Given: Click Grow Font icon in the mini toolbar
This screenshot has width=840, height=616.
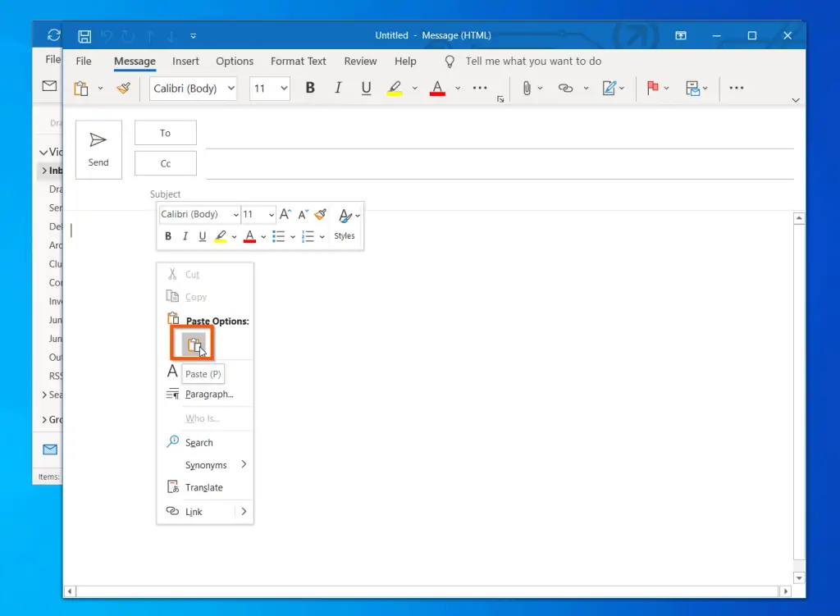Looking at the screenshot, I should pos(285,214).
